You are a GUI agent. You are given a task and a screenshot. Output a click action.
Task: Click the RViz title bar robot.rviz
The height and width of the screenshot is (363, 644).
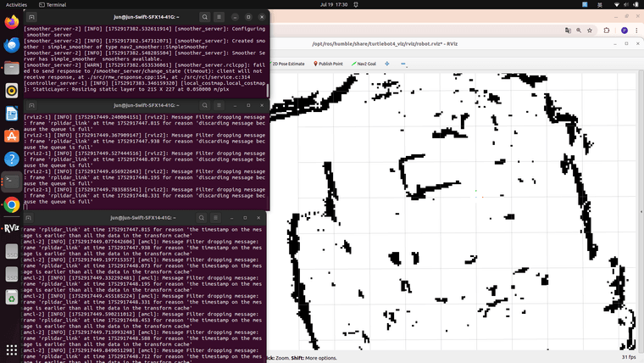(385, 43)
